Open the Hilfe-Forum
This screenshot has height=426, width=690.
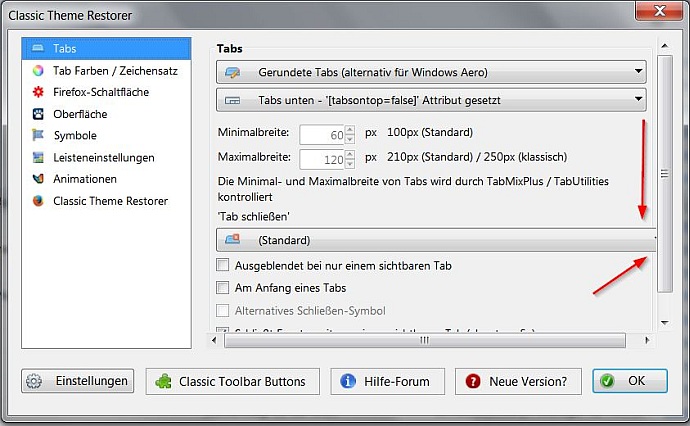(x=388, y=381)
